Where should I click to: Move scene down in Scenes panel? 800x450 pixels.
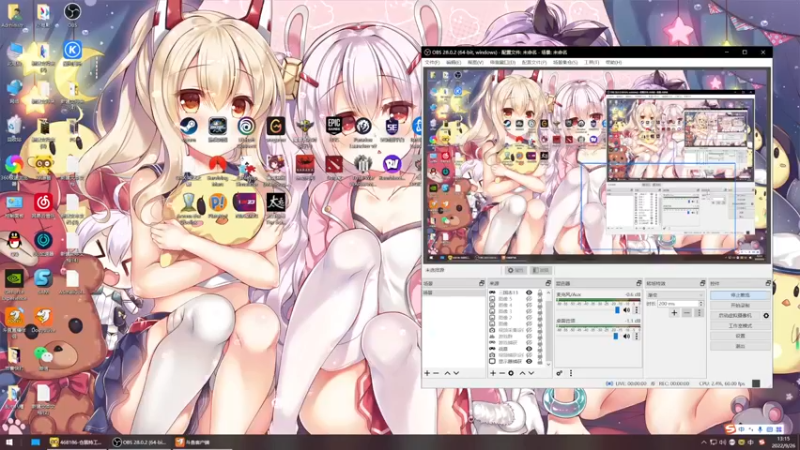(456, 373)
